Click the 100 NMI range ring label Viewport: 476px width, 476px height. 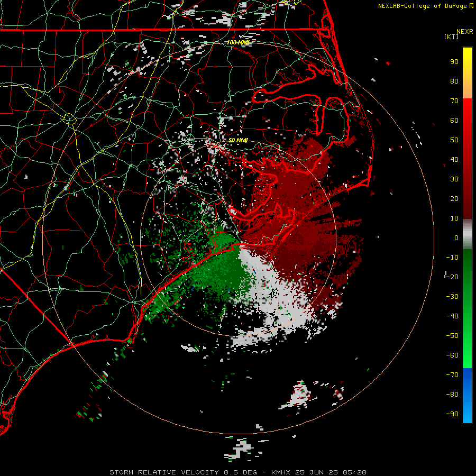point(238,42)
